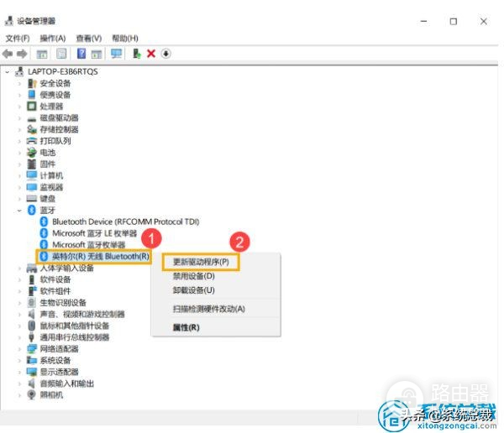Expand the 安全设备 category
The width and height of the screenshot is (504, 433).
point(19,84)
